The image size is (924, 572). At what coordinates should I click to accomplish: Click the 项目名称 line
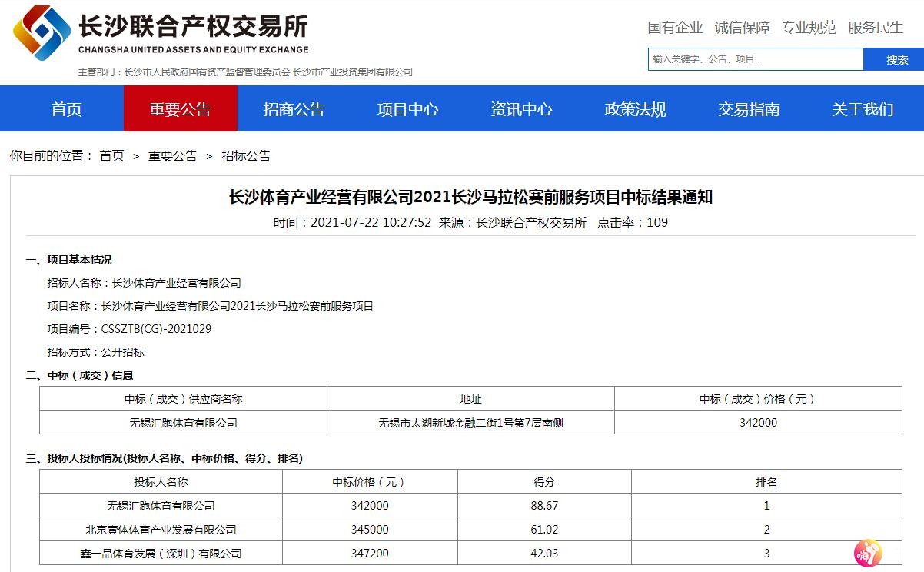pos(210,306)
